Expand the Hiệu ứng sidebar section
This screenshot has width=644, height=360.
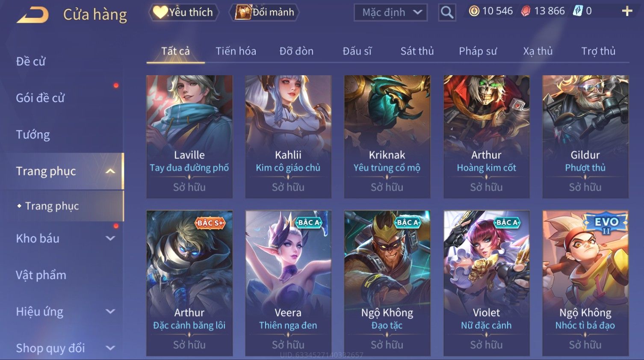point(110,312)
